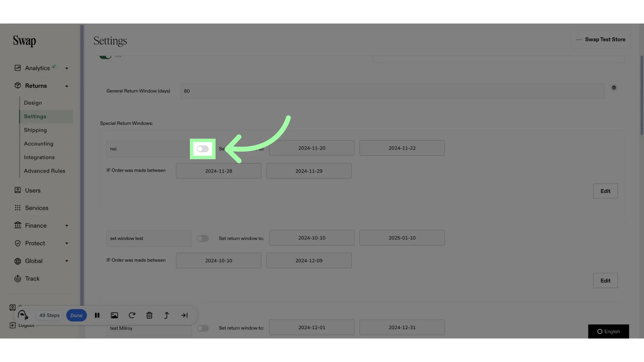The height and width of the screenshot is (362, 644).
Task: Click the Protect shield icon
Action: [x=18, y=243]
